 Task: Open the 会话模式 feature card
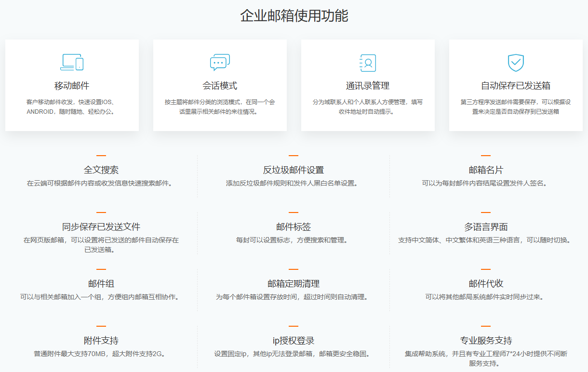pyautogui.click(x=220, y=85)
